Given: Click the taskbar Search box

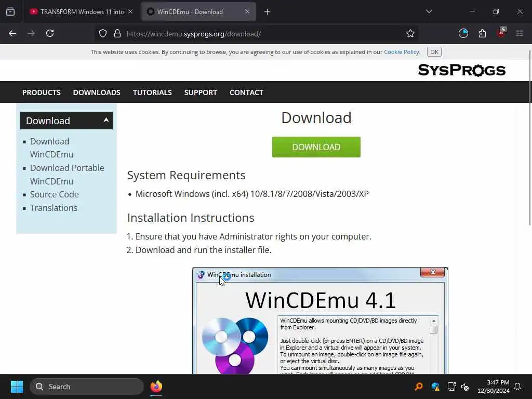Looking at the screenshot, I should pyautogui.click(x=87, y=387).
